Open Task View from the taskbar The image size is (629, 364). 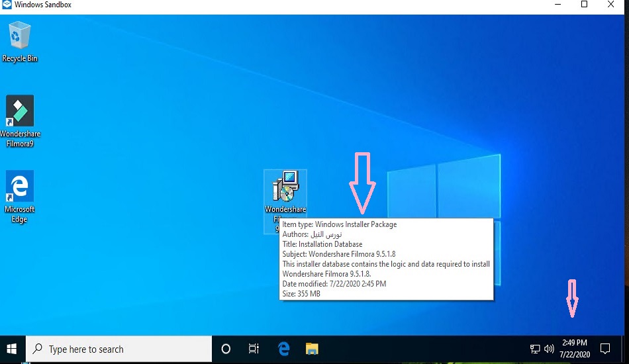click(254, 349)
